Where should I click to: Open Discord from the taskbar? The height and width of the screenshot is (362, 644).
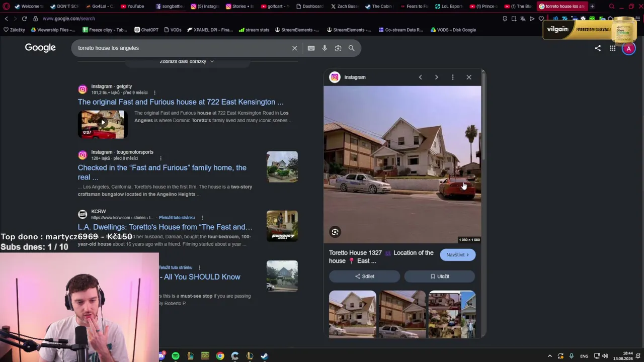tap(162, 356)
